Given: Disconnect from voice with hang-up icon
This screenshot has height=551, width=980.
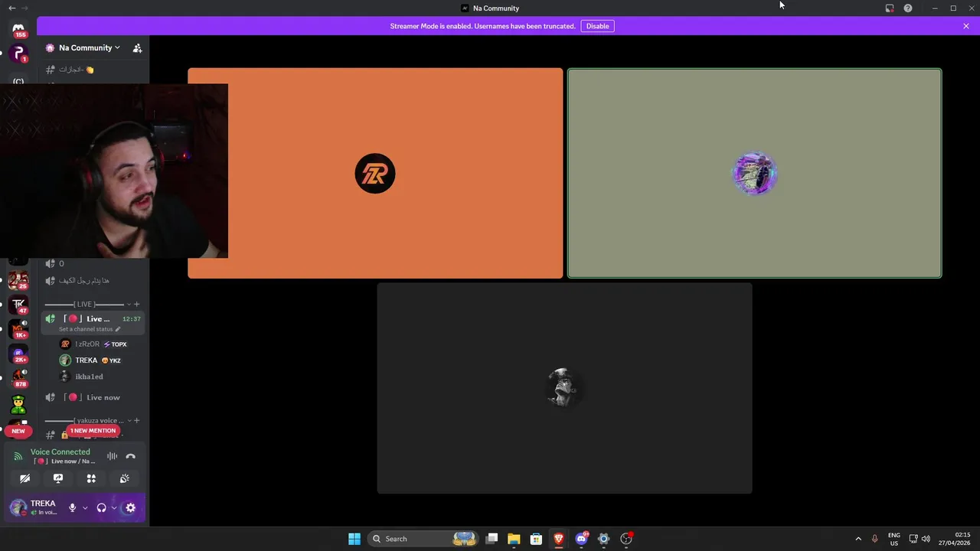Looking at the screenshot, I should pos(130,456).
